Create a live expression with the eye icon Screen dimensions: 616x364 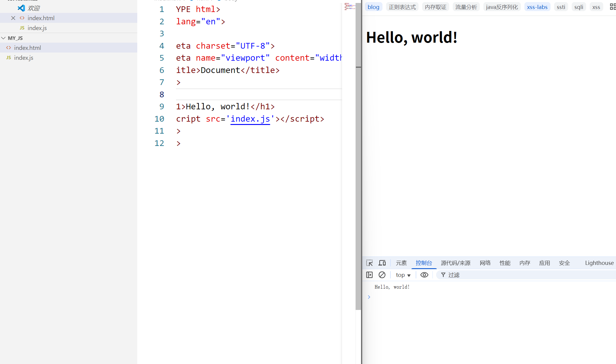[424, 275]
